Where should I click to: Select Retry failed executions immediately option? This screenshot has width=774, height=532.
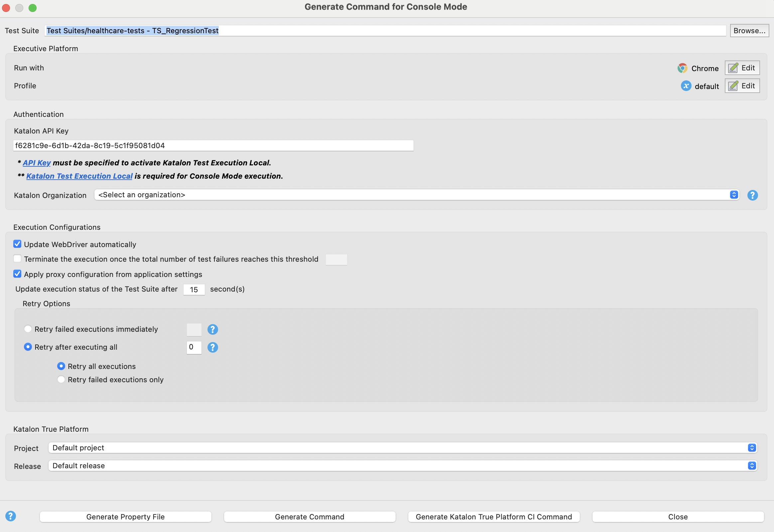point(28,329)
